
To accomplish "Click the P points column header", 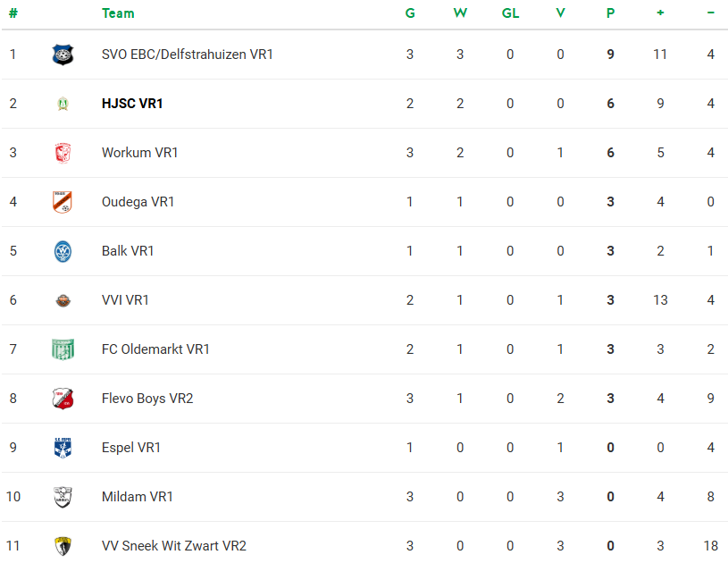I will (x=610, y=13).
